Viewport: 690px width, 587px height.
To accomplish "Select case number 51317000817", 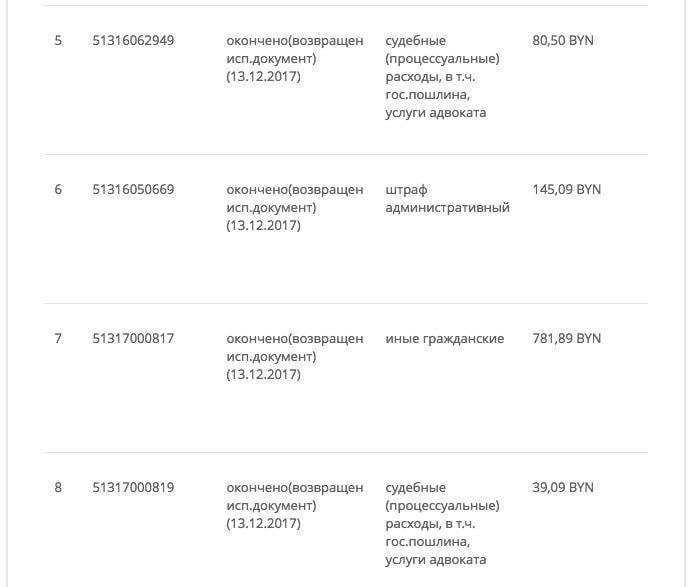I will click(x=133, y=338).
